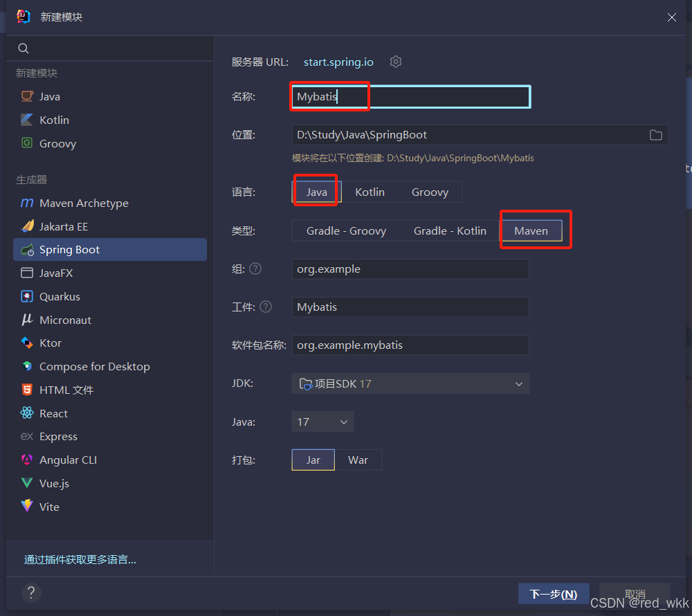Select Kotlin as the language
This screenshot has height=616, width=692.
point(370,192)
